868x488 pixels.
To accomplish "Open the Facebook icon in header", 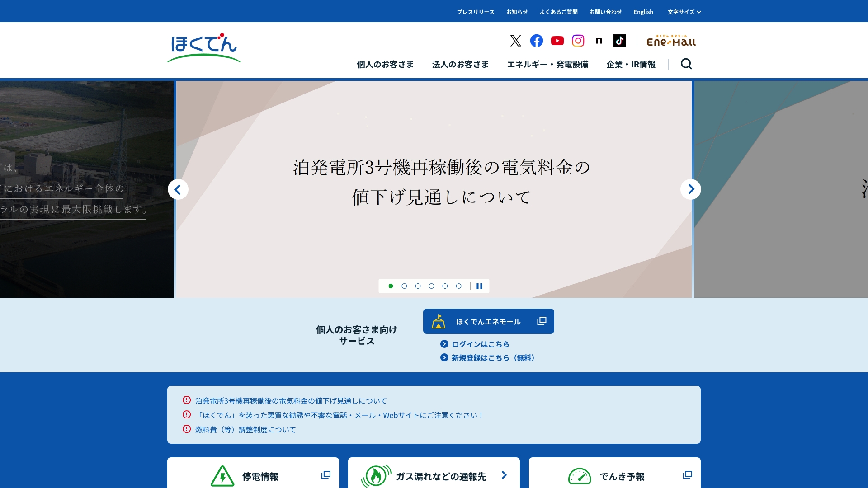I will pos(536,41).
